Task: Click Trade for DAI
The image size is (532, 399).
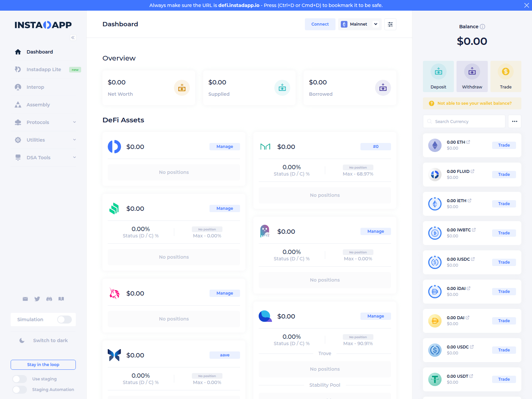Action: pos(504,321)
